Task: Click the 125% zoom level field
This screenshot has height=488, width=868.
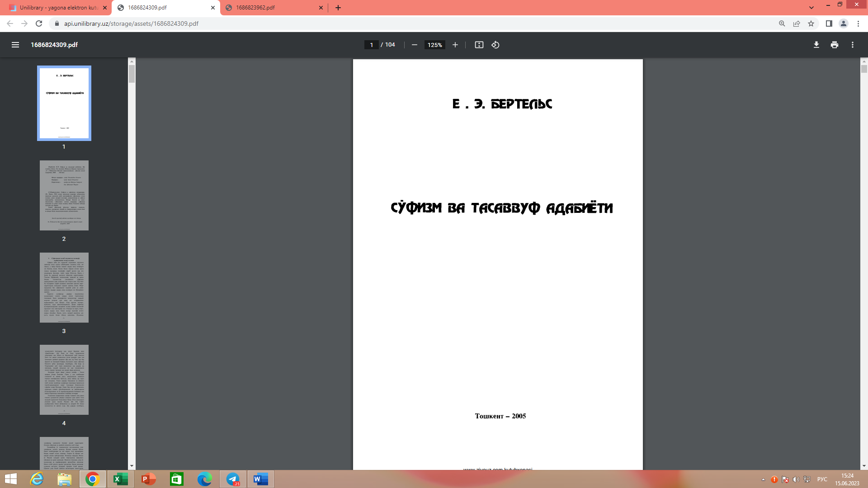Action: pos(434,45)
